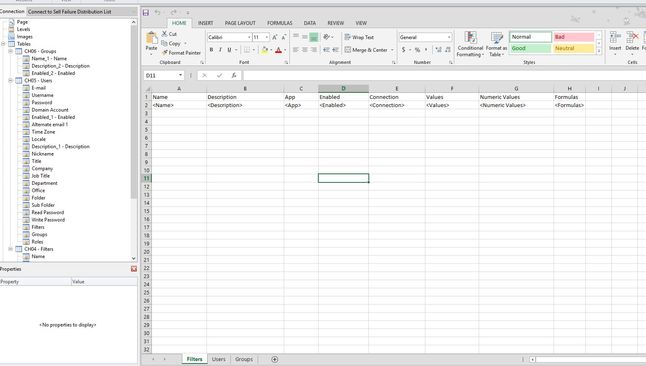
Task: Increase font size with larger A icon
Action: coord(275,38)
